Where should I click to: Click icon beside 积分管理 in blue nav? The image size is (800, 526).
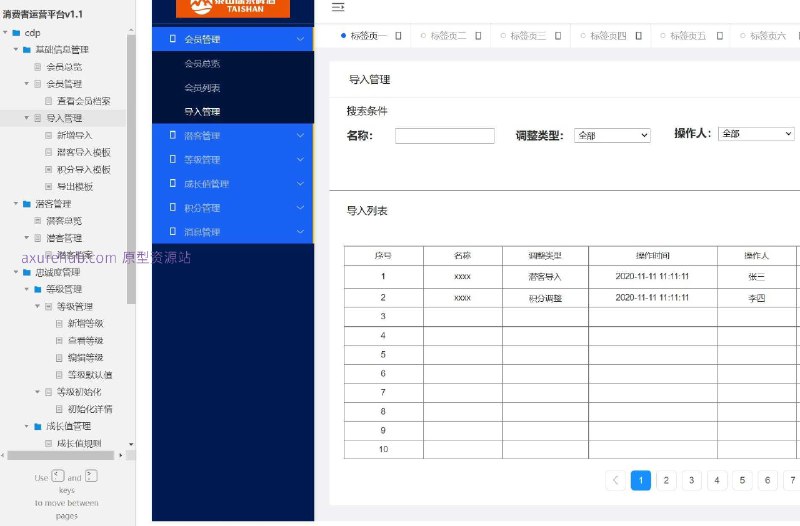(172, 207)
